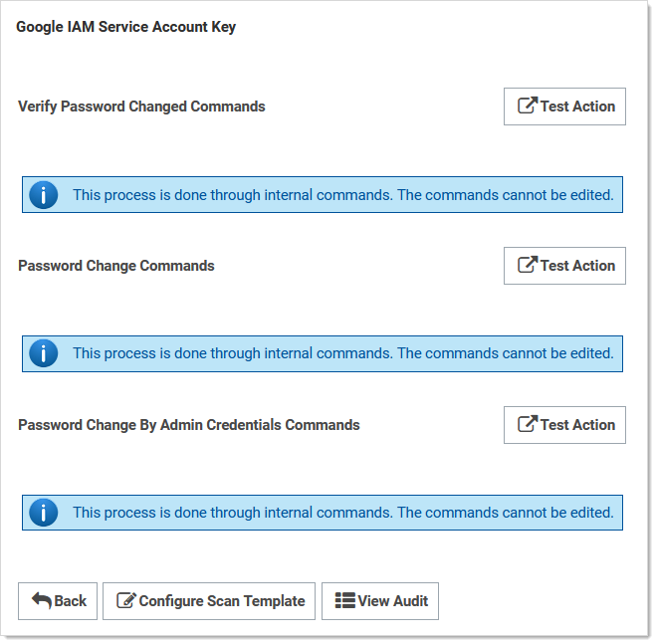Viewport: 656px width, 644px height.
Task: Select the Google IAM Service Account Key title
Action: [x=126, y=27]
